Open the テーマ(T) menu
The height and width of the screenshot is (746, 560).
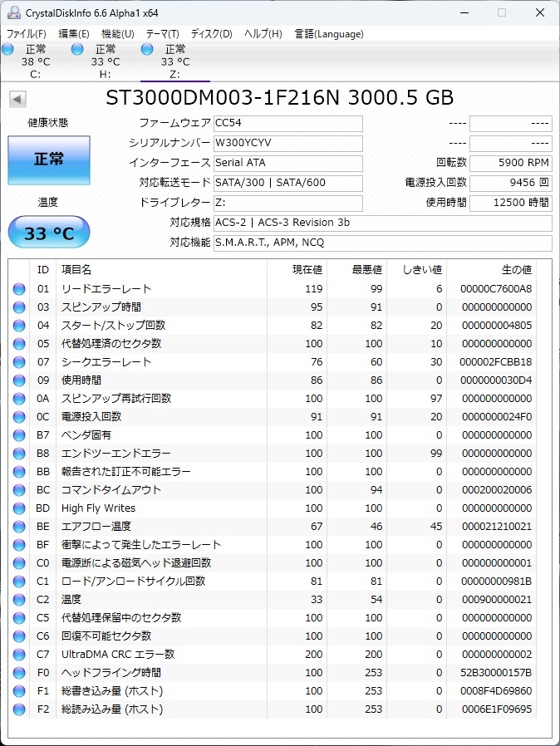click(162, 34)
